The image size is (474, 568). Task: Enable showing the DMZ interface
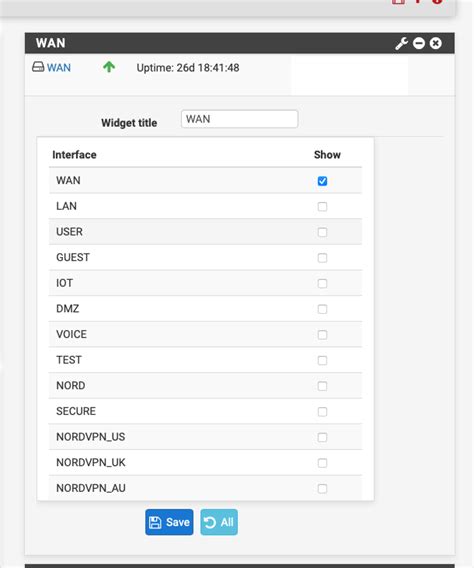point(322,309)
